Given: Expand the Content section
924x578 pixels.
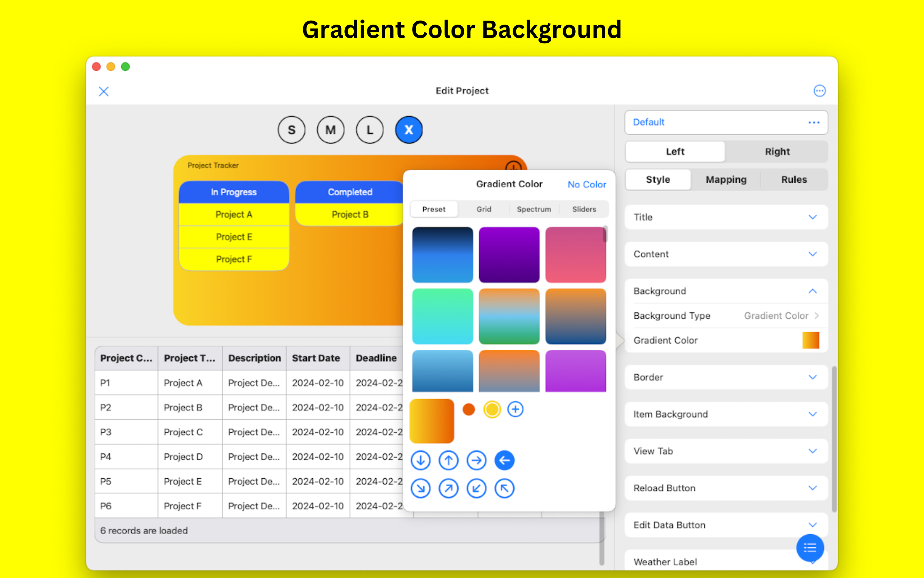Looking at the screenshot, I should (726, 254).
